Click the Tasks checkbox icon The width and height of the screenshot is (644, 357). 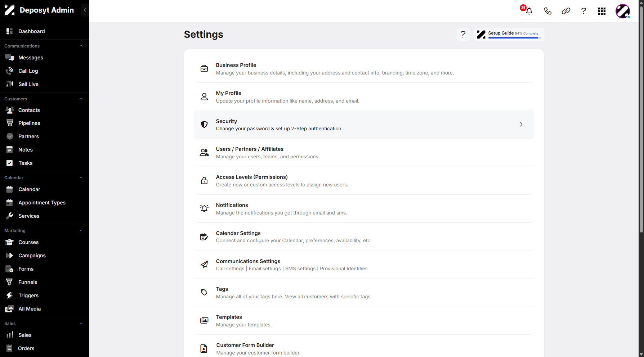pyautogui.click(x=10, y=163)
